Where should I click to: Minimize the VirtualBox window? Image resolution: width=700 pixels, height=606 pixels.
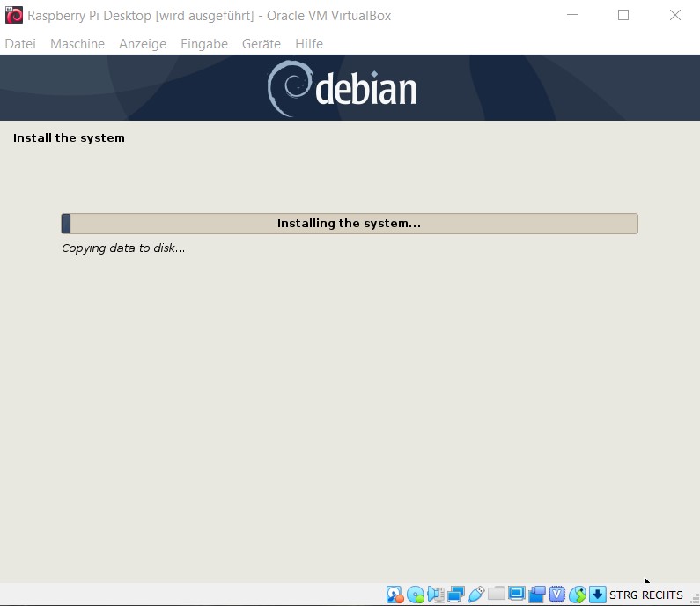tap(572, 15)
